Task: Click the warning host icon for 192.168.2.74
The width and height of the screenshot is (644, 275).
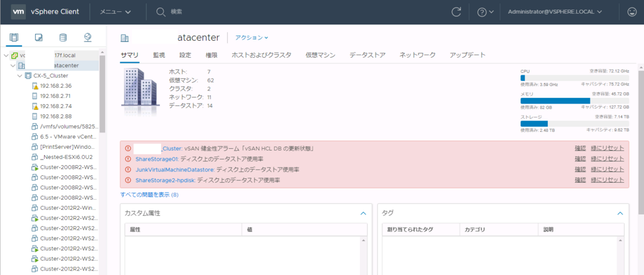Action: 35,106
